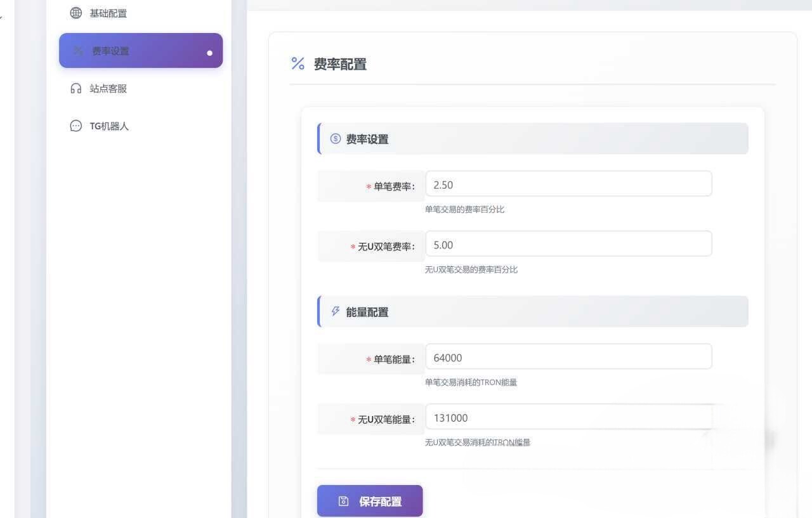Click the globe icon beside 基础配置

point(76,13)
